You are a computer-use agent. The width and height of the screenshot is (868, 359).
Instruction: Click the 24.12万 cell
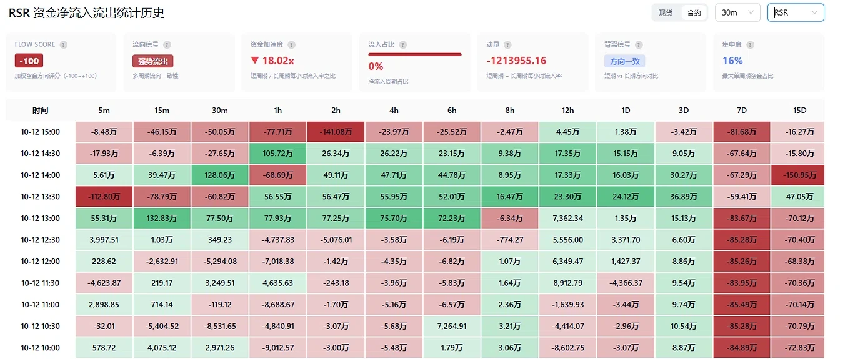click(x=626, y=197)
